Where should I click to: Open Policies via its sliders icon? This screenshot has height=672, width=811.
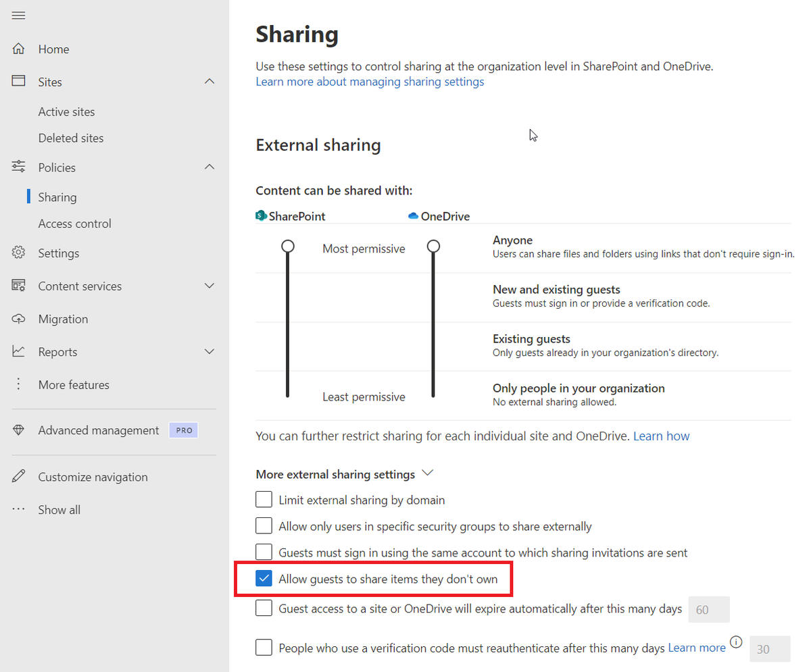click(x=19, y=167)
